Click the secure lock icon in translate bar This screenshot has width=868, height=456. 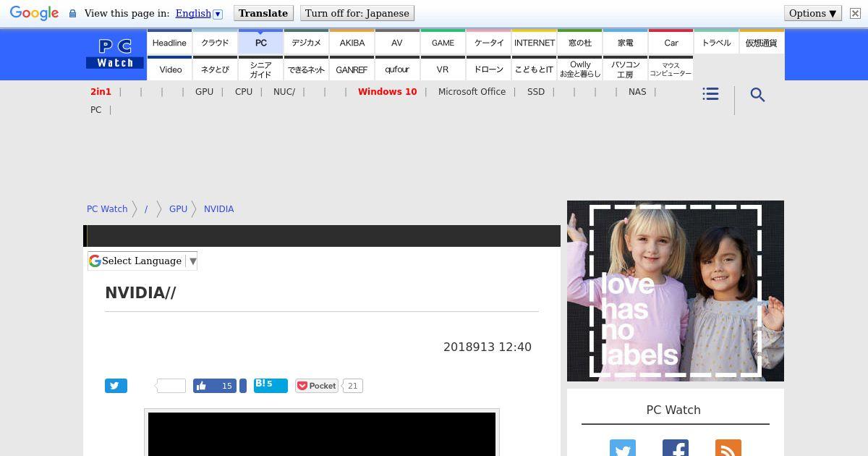click(72, 14)
